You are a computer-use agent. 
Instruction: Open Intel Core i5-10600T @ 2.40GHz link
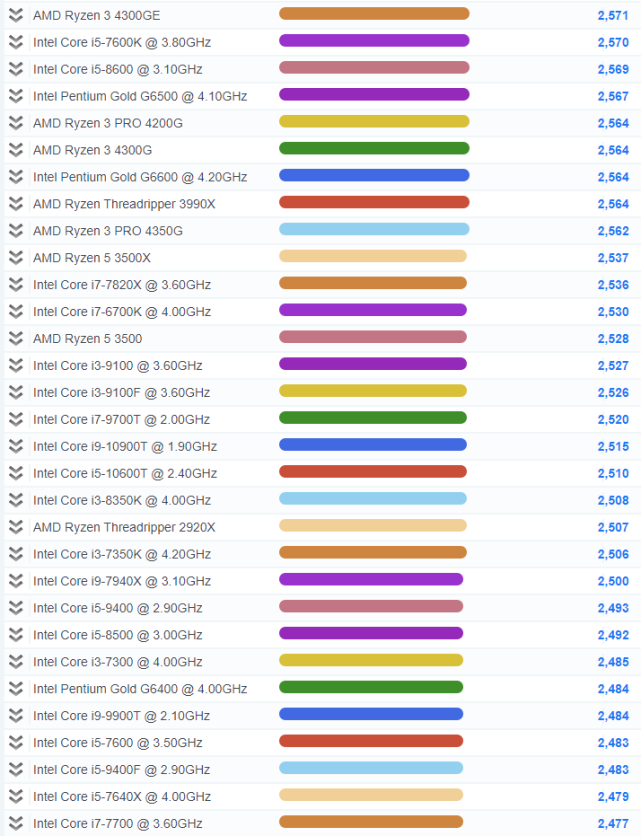point(125,473)
